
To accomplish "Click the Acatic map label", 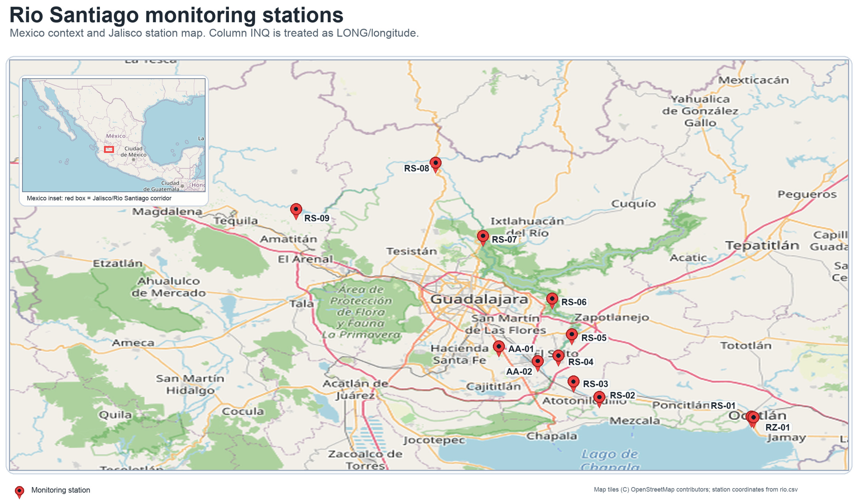I will pyautogui.click(x=688, y=258).
